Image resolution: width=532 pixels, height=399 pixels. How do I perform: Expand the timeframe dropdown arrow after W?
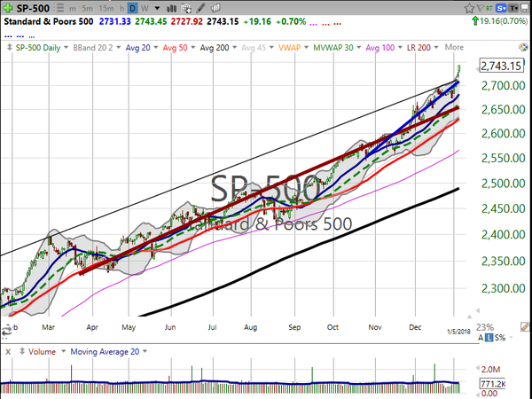157,8
